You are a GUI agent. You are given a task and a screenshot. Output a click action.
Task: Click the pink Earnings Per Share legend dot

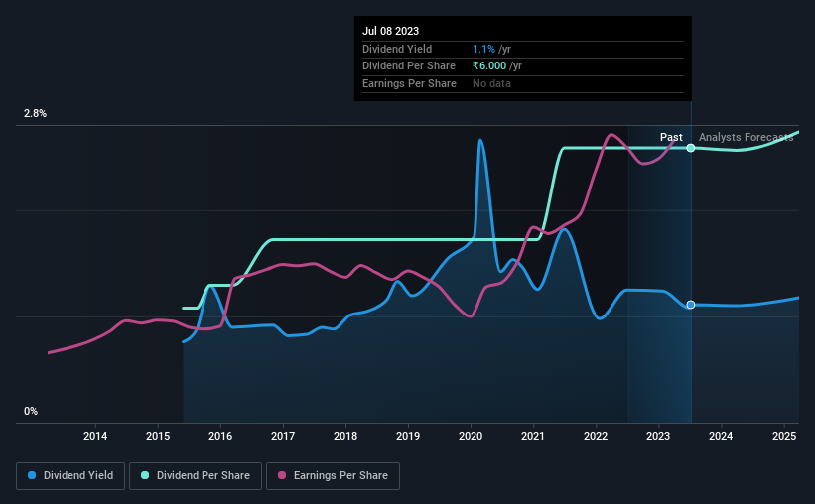(x=282, y=475)
